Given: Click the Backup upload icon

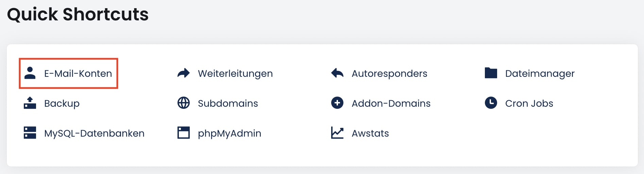Looking at the screenshot, I should (30, 103).
